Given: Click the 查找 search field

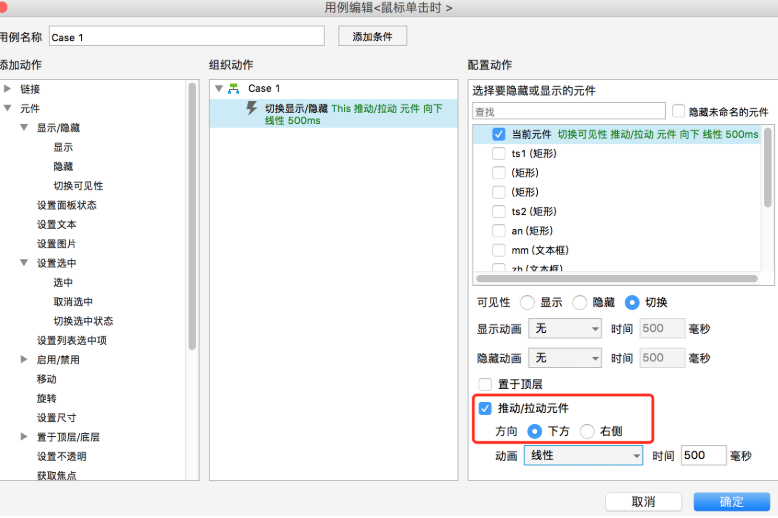Looking at the screenshot, I should pyautogui.click(x=569, y=111).
